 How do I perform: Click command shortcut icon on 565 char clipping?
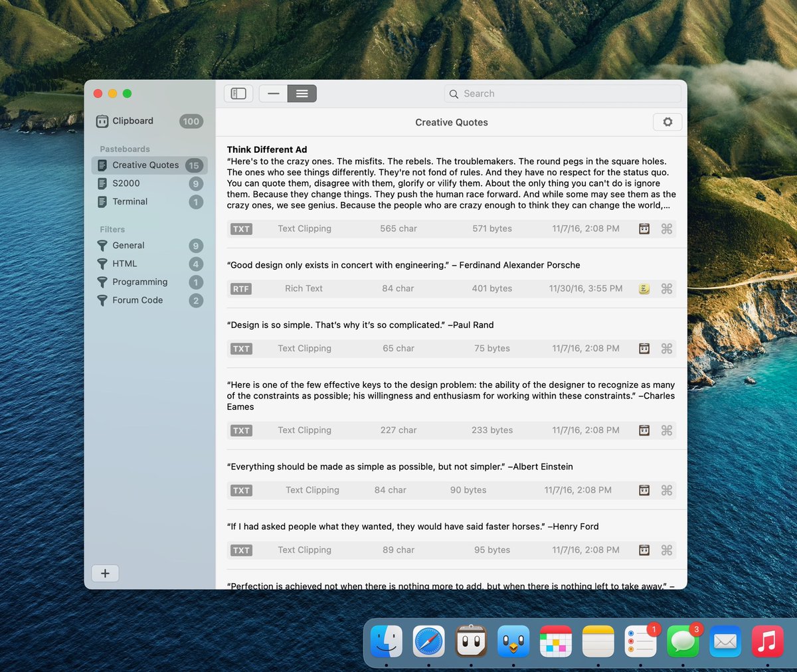tap(667, 228)
